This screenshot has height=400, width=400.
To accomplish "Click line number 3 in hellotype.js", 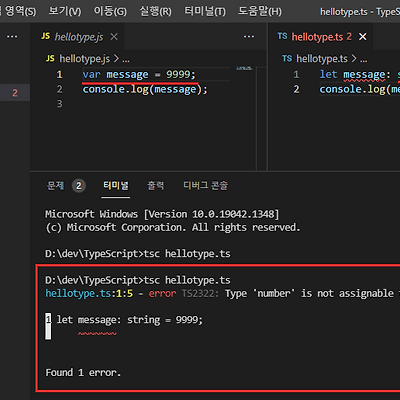I will point(59,104).
